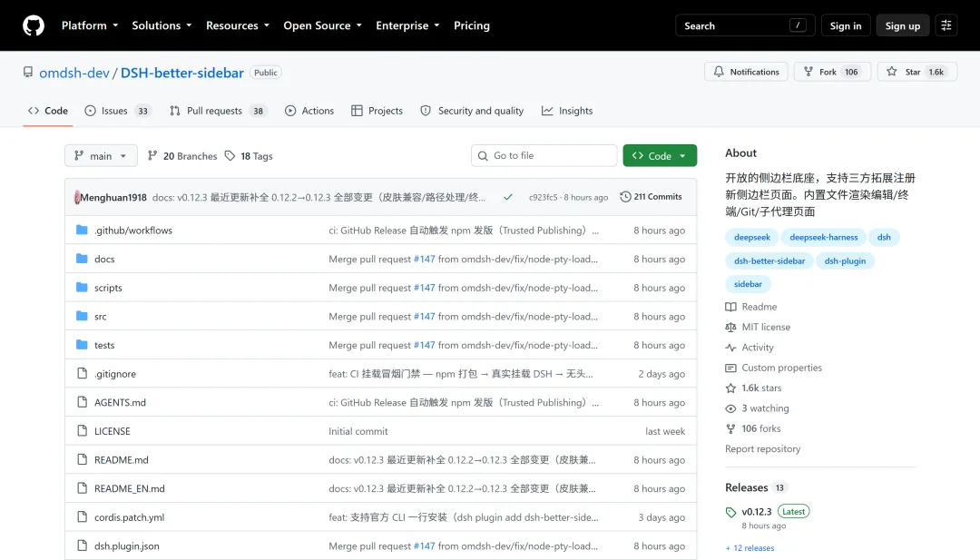980x560 pixels.
Task: Click the book icon beside Readme
Action: pos(730,307)
